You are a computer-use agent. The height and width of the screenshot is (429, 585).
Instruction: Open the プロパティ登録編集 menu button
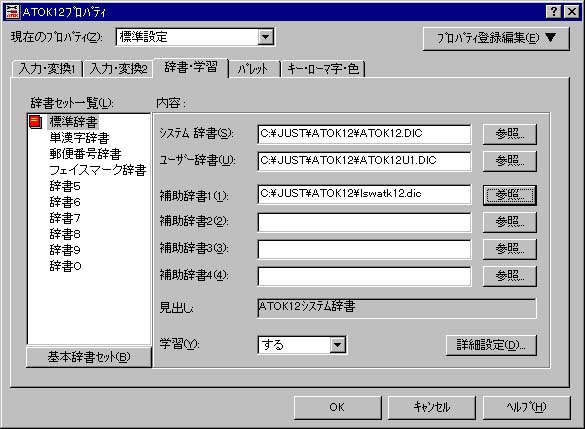tap(496, 38)
